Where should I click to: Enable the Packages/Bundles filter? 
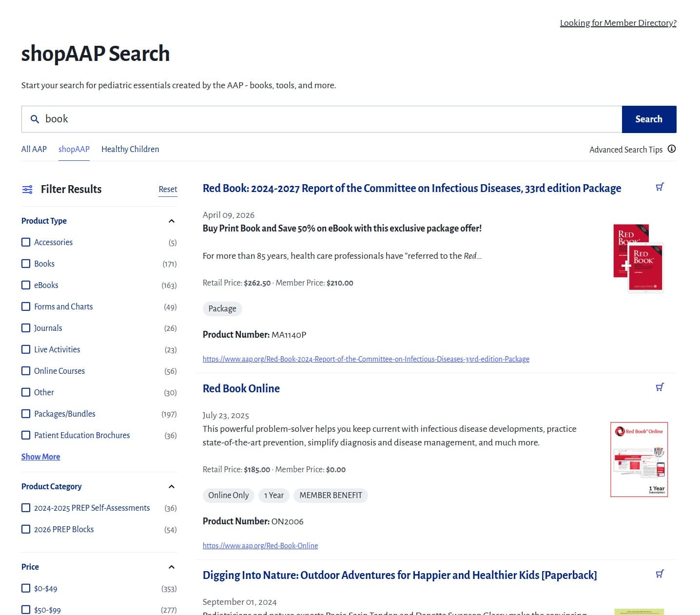click(x=26, y=414)
